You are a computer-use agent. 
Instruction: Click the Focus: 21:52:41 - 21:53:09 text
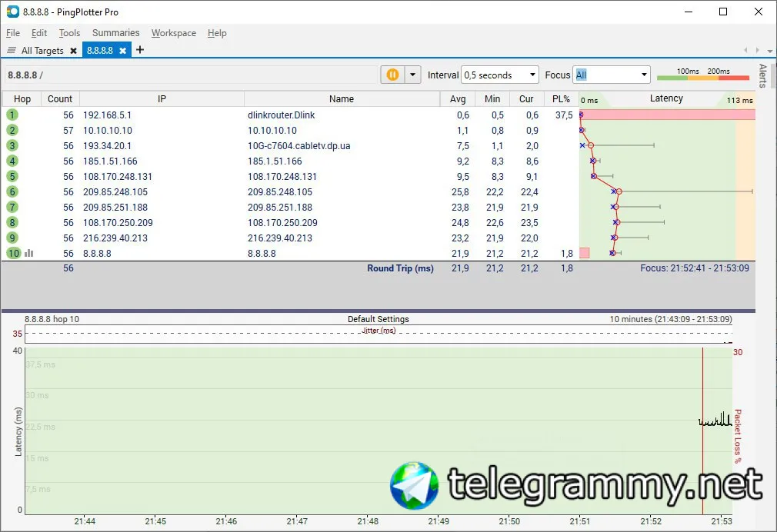pyautogui.click(x=695, y=268)
